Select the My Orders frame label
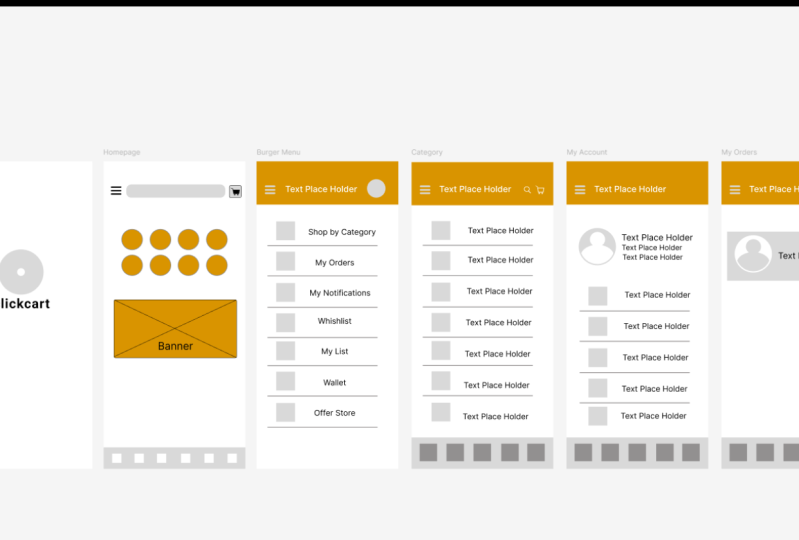 [739, 152]
